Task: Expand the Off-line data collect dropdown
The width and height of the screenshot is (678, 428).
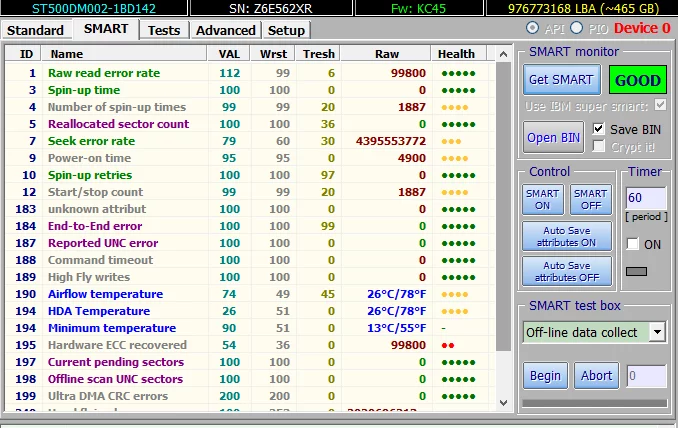Action: 657,331
